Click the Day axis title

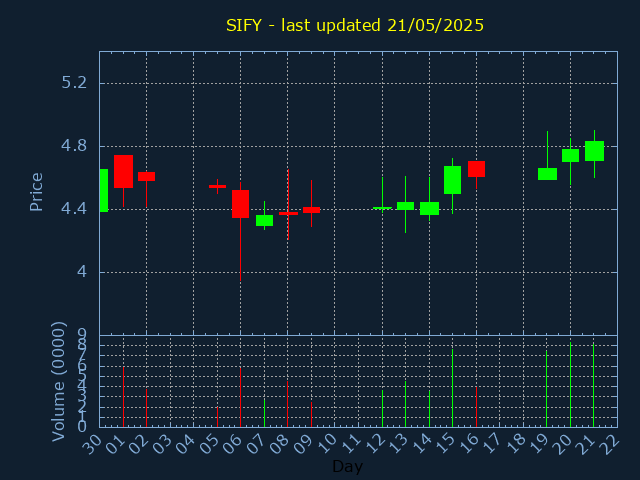point(347,466)
